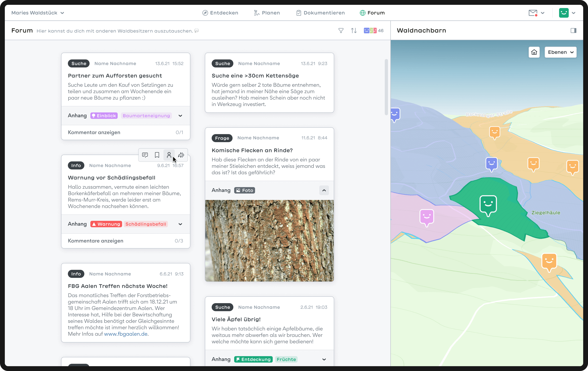588x371 pixels.
Task: Expand the mail dropdown arrow
Action: click(543, 13)
